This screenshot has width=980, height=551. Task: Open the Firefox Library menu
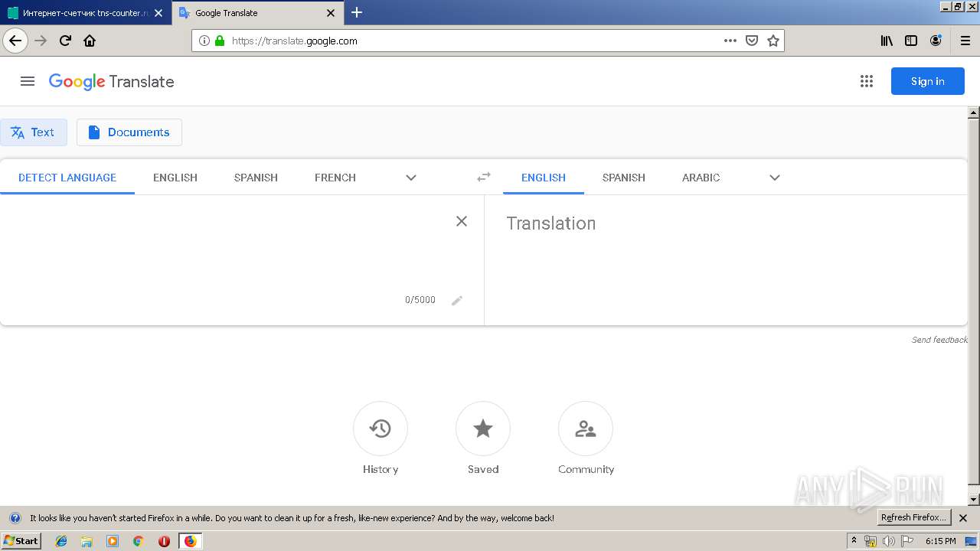(x=887, y=41)
